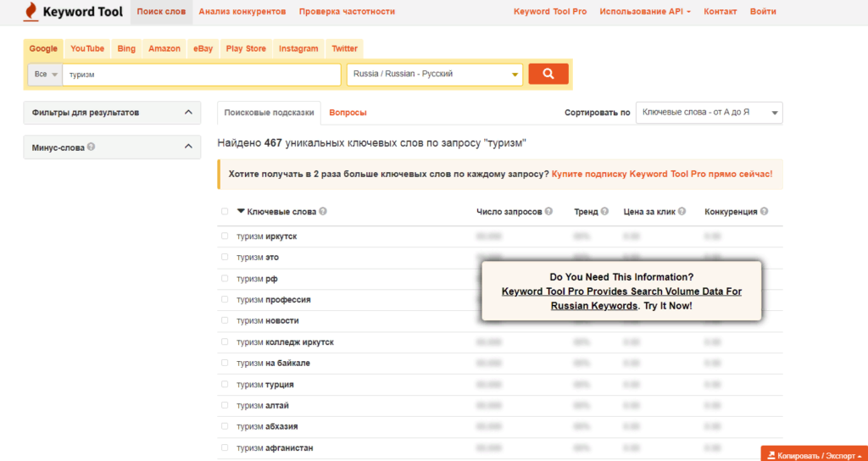The width and height of the screenshot is (868, 461).
Task: Click help icon beside Конкуренция column
Action: [x=764, y=211]
